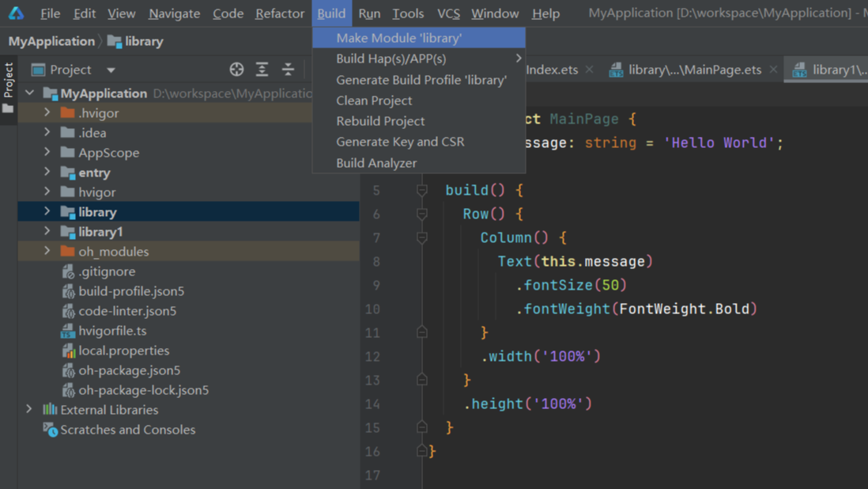Screen dimensions: 868x489
Task: Collapse the MyApplication root node
Action: click(x=30, y=93)
